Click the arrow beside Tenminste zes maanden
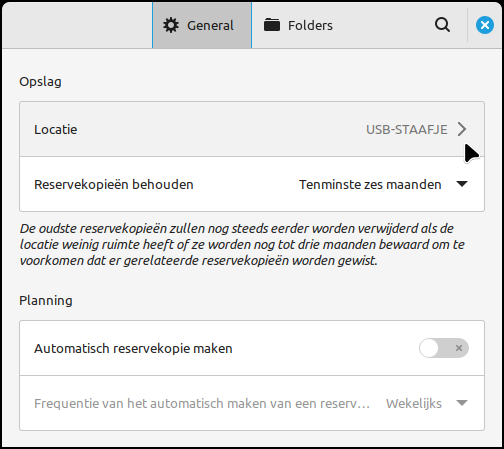Screen dimensions: 504x449 pos(462,184)
